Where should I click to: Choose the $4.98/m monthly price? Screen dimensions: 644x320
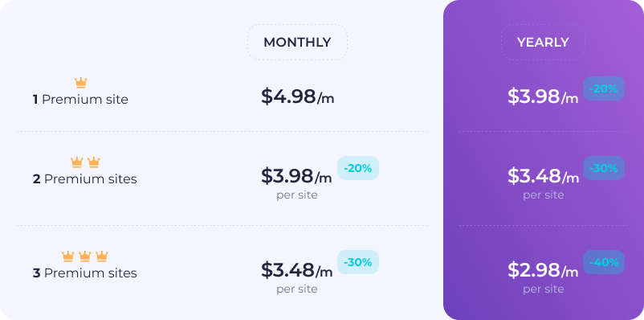coord(297,96)
